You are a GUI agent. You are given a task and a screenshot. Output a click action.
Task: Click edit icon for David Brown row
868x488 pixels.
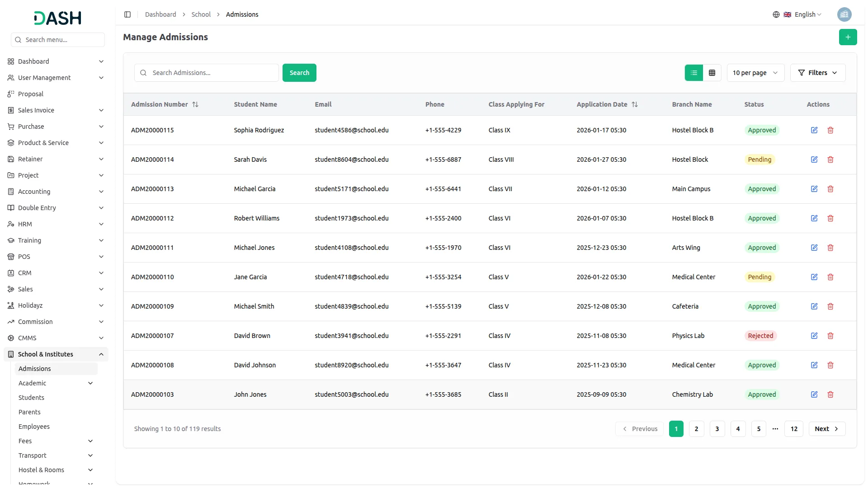(x=814, y=336)
